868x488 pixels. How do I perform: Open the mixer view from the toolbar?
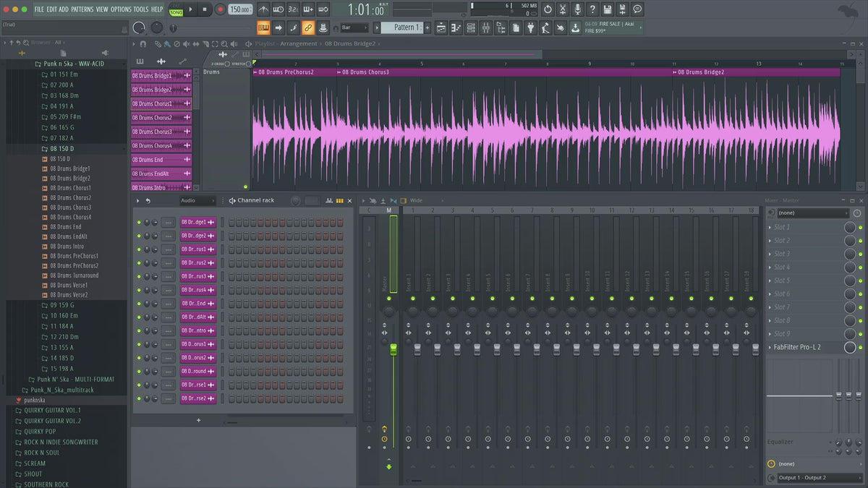[x=485, y=27]
